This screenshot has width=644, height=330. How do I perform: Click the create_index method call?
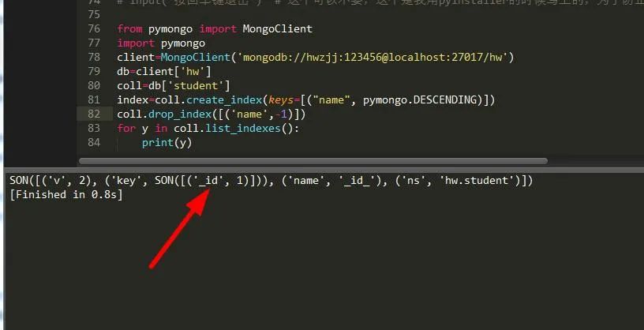coord(224,99)
